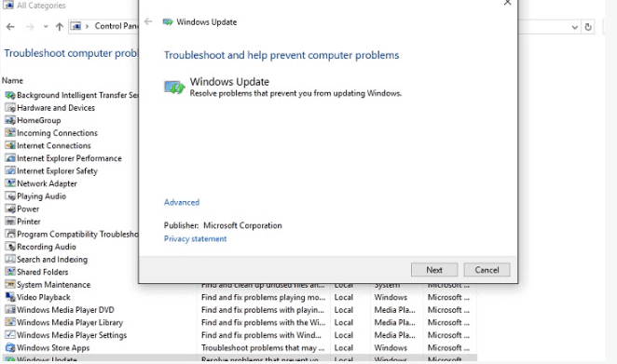Click Internet Explorer Performance icon
This screenshot has height=364, width=617.
coord(10,158)
